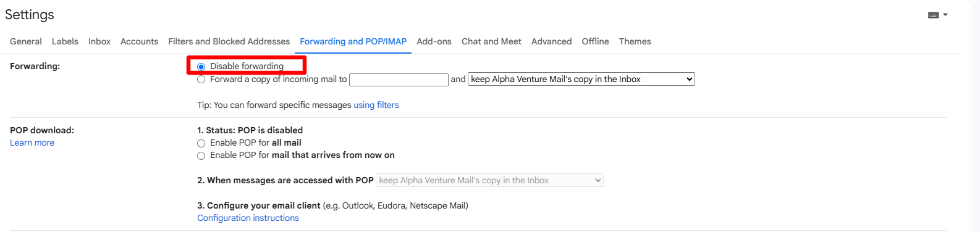Go to the Accounts tab

(x=139, y=41)
